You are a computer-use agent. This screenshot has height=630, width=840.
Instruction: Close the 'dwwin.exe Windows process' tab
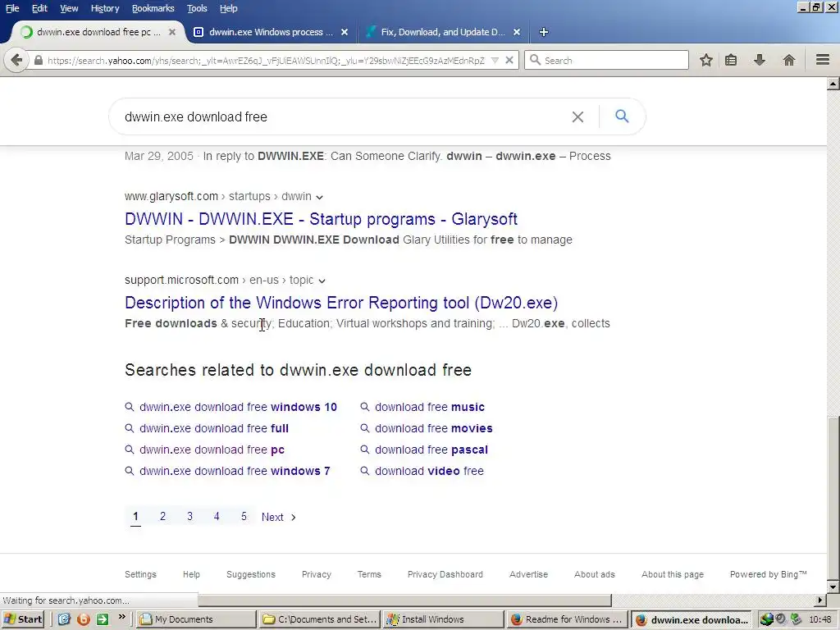coord(345,32)
